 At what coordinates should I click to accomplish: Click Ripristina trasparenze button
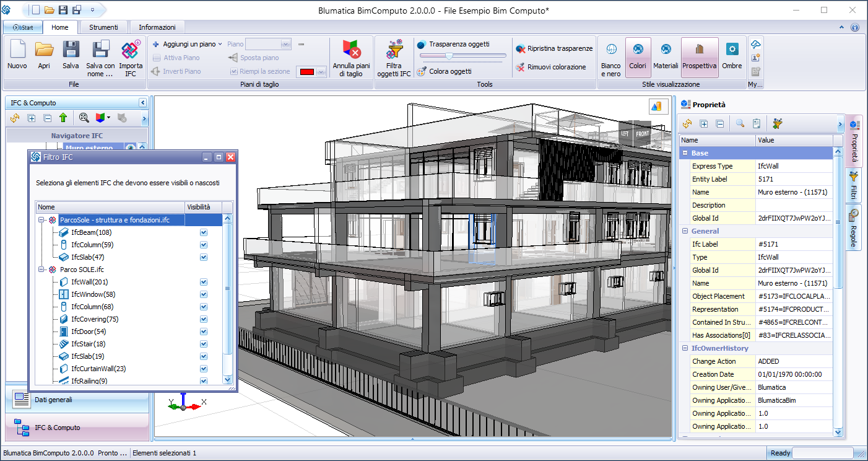pos(553,48)
